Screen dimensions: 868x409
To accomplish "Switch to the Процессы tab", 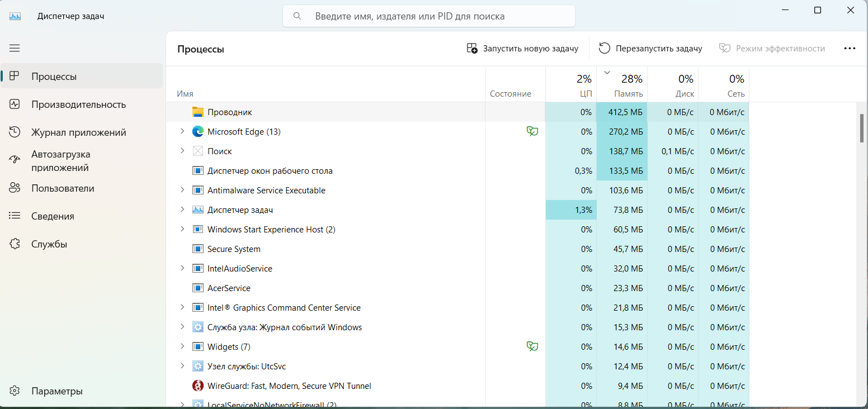I will pos(82,76).
